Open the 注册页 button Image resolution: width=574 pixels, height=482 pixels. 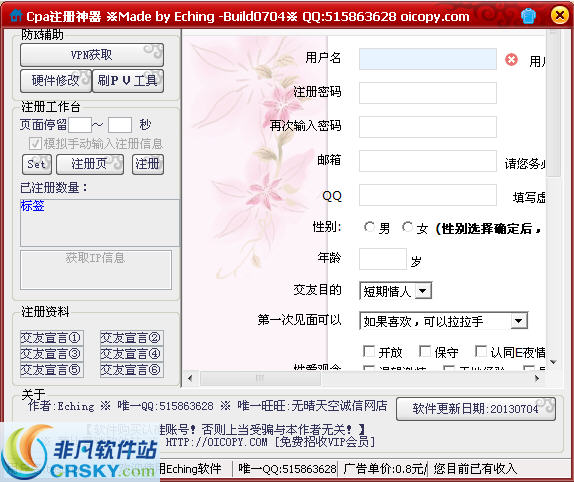(90, 164)
